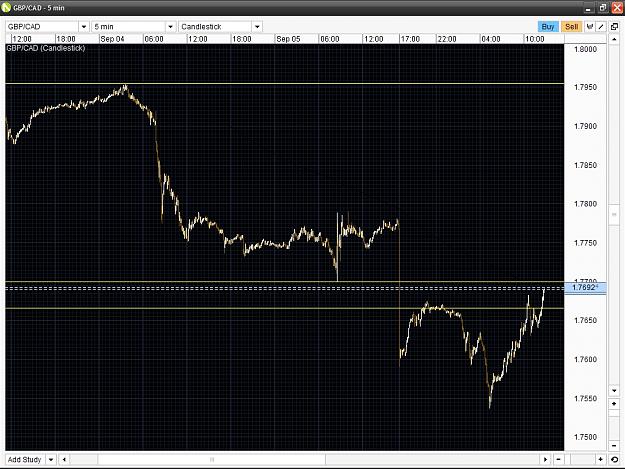Image resolution: width=625 pixels, height=469 pixels.
Task: Click the application logo in title bar
Action: tap(6, 8)
